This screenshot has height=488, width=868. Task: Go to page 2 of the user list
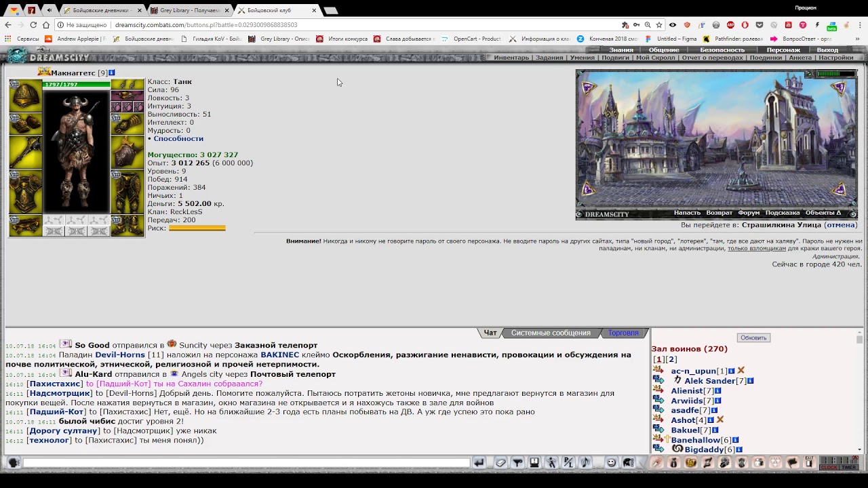click(x=671, y=359)
